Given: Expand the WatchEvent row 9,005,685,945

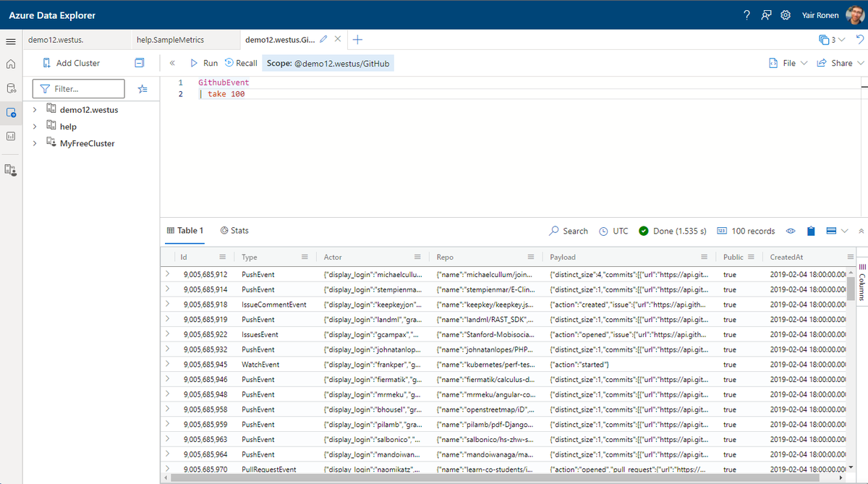Looking at the screenshot, I should [x=168, y=364].
